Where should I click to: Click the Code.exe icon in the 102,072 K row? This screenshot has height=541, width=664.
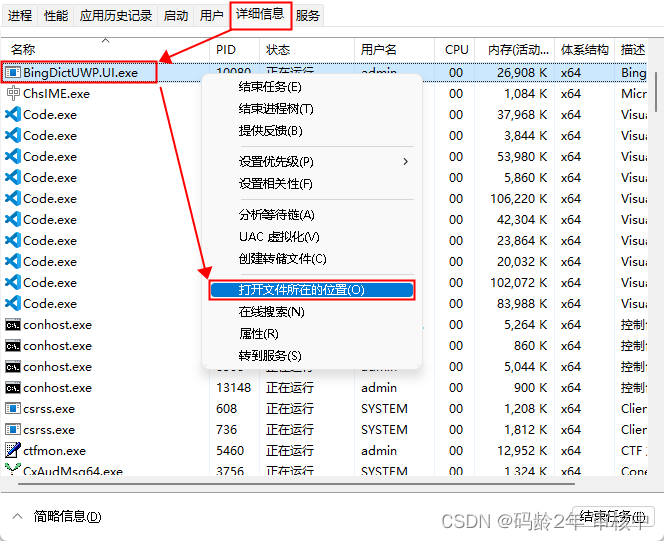[x=13, y=282]
